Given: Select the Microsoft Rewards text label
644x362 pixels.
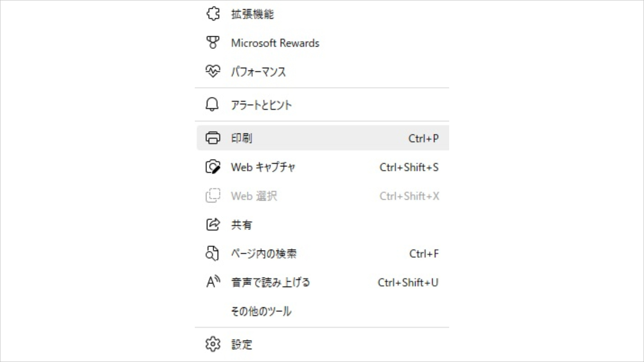Looking at the screenshot, I should 275,43.
